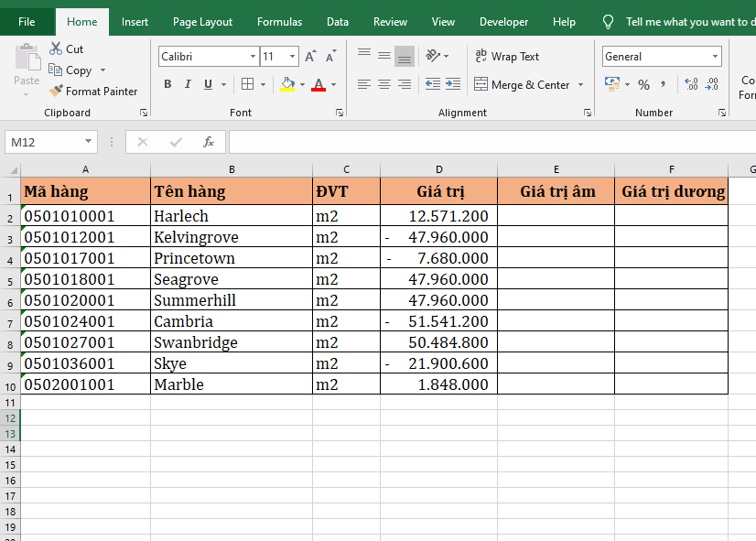Image resolution: width=756 pixels, height=541 pixels.
Task: Click the Insert Function fx icon
Action: tap(208, 142)
